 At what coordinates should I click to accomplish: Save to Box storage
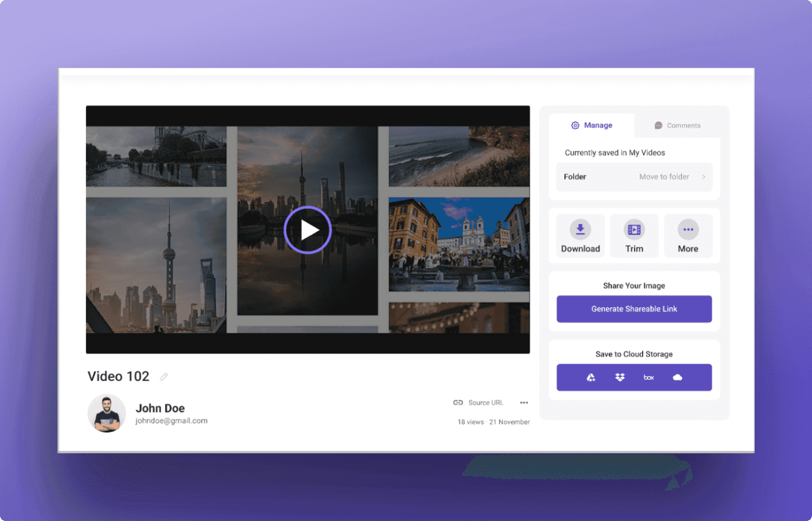(648, 377)
